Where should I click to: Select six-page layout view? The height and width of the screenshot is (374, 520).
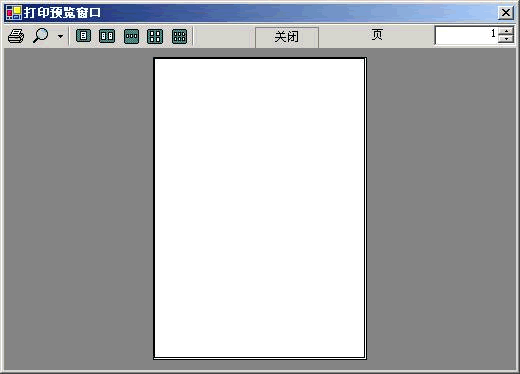coord(179,36)
